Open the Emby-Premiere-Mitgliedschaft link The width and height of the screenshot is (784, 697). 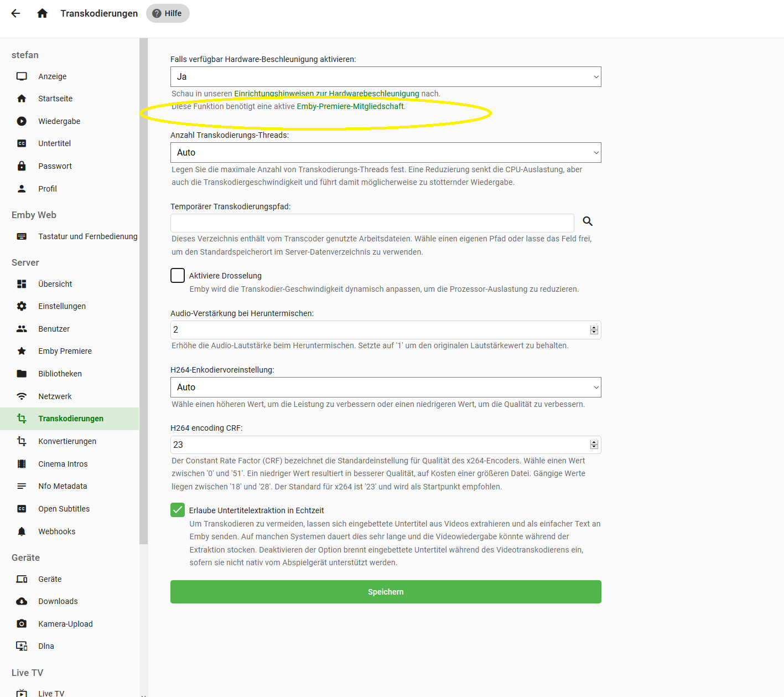tap(350, 106)
